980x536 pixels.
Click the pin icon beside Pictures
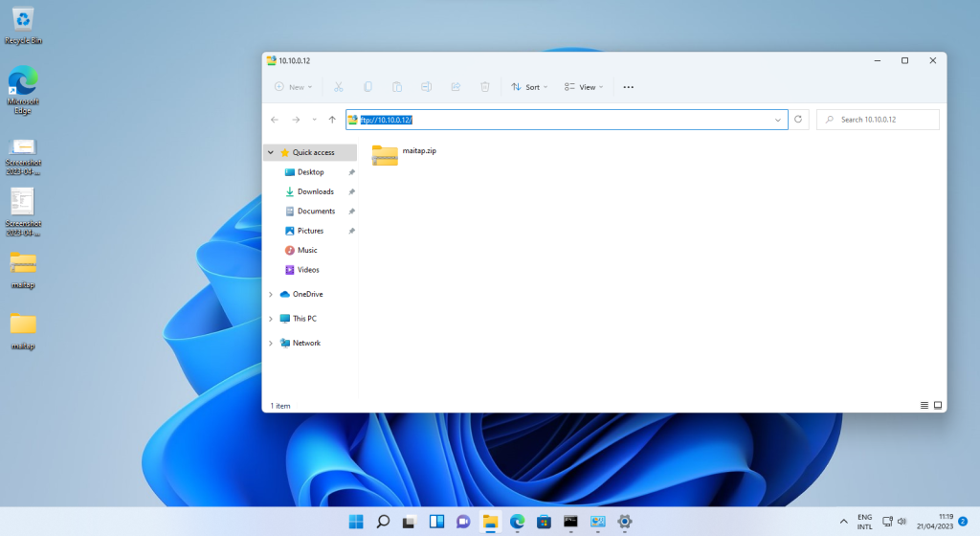352,231
